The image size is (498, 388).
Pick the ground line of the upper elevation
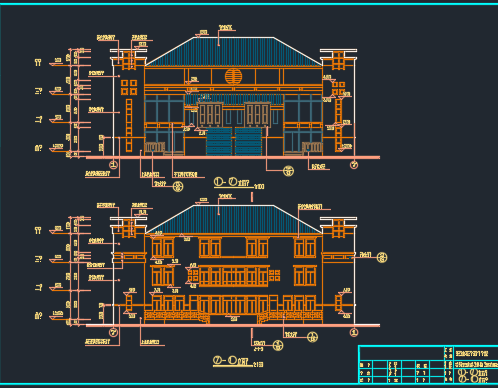click(233, 157)
